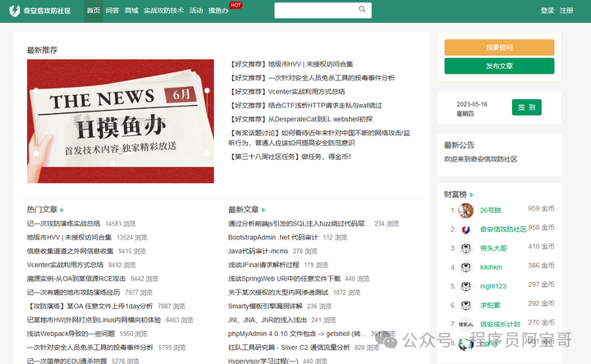Open the 问答 navigation tab
Screen dimensions: 591x364
tap(112, 11)
